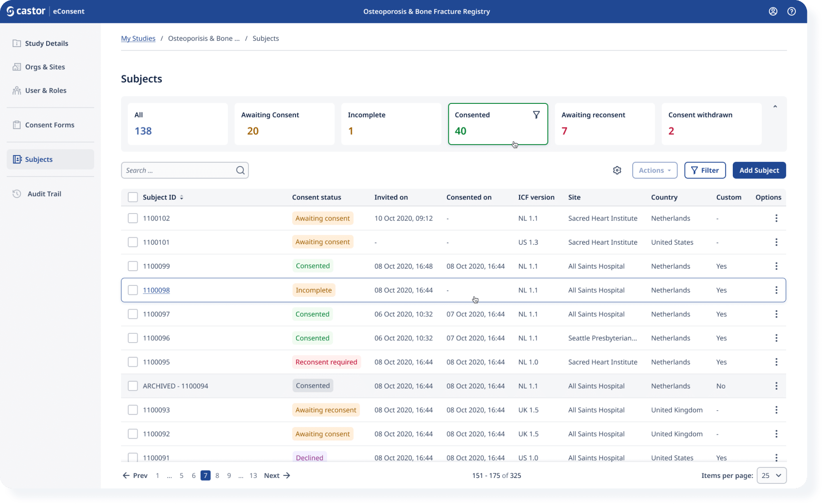Screen dimensions: 823x504
Task: Collapse the status summary cards panel
Action: 775,107
